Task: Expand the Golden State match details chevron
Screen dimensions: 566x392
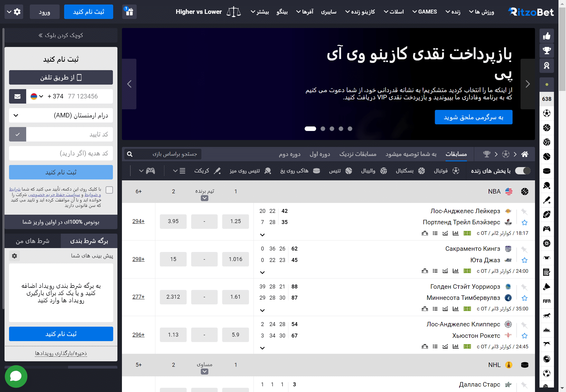Action: 262,310
